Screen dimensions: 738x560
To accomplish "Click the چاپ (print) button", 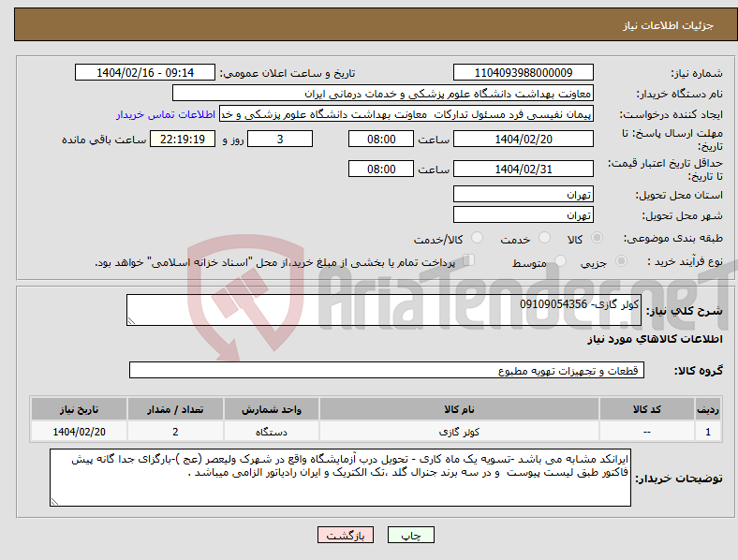I will coord(410,535).
